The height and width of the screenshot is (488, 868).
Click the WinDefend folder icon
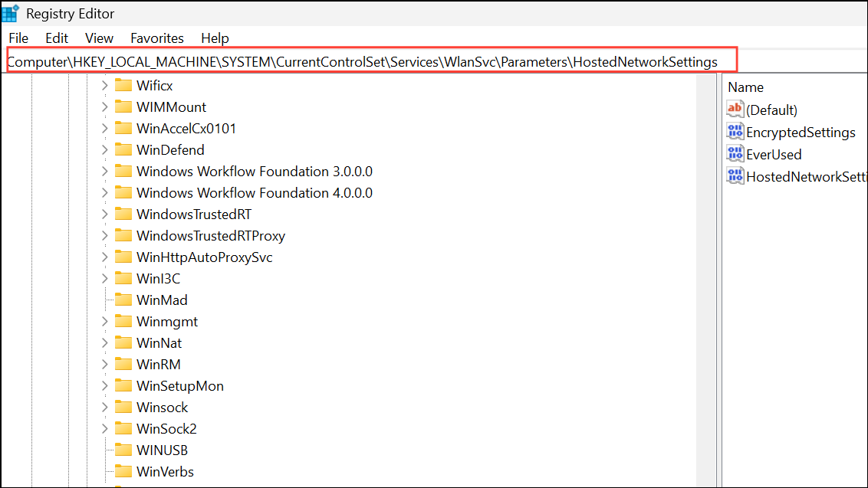point(123,150)
